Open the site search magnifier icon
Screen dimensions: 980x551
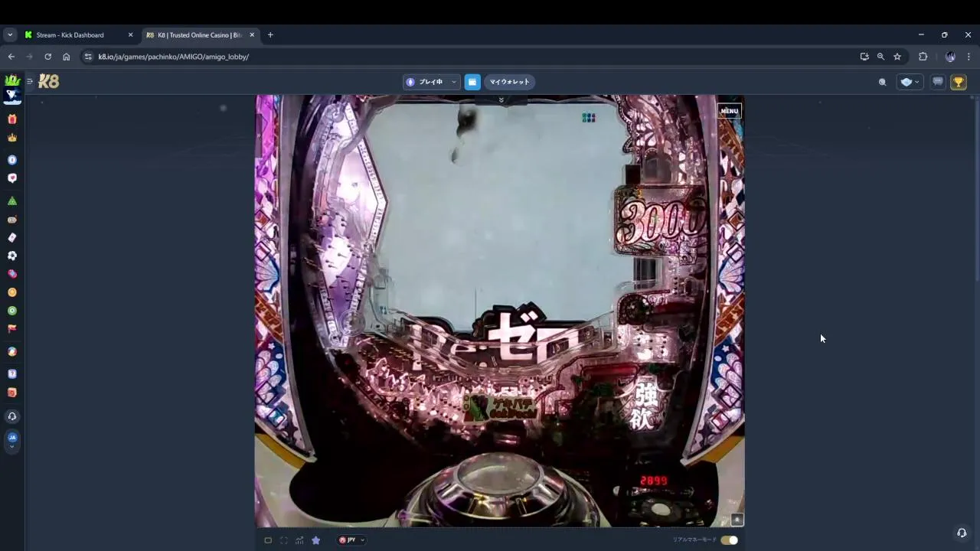[x=882, y=82]
